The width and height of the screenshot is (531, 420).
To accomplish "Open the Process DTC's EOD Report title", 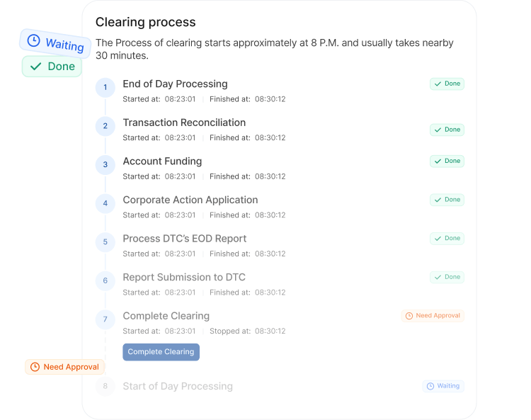I will (185, 239).
